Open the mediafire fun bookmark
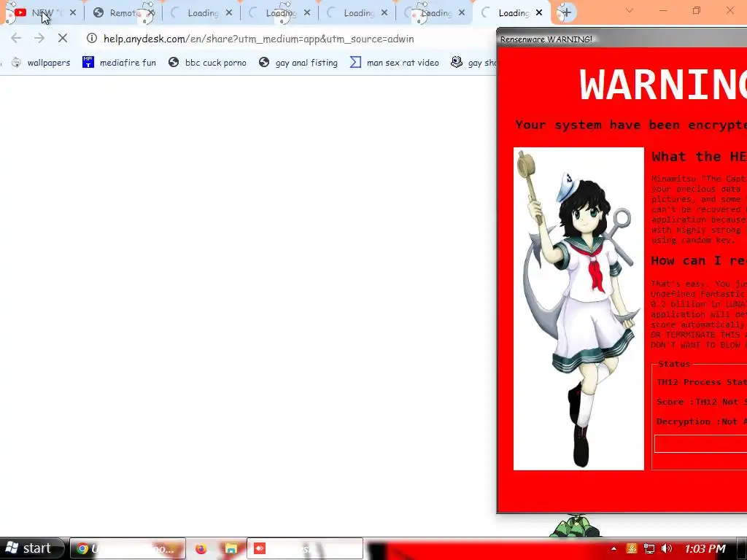This screenshot has height=560, width=747. click(x=119, y=63)
